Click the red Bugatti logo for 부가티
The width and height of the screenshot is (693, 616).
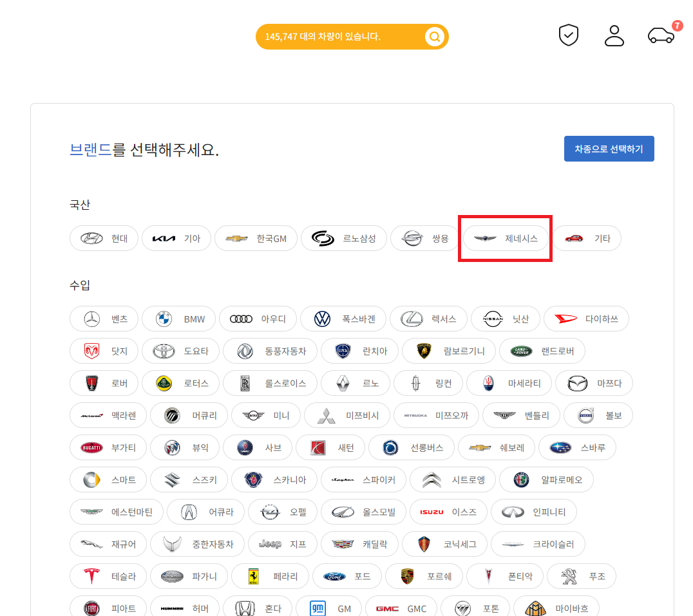click(92, 448)
